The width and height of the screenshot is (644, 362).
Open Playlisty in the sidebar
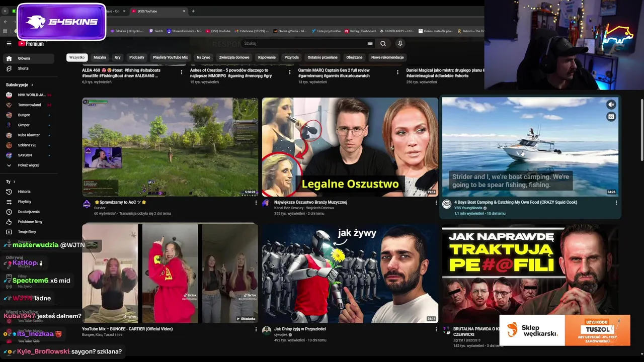click(29, 202)
